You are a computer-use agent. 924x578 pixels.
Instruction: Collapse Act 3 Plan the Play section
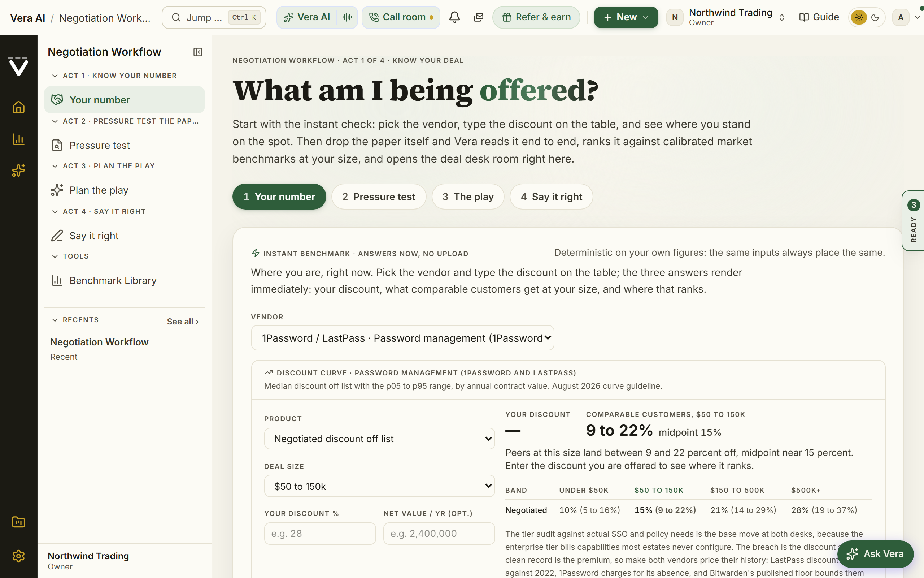(55, 166)
